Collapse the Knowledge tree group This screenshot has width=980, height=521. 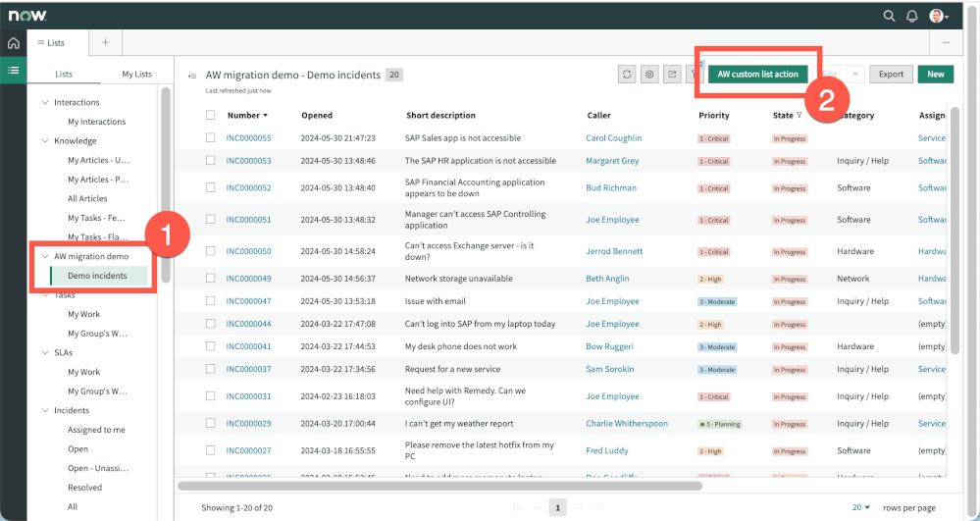45,140
